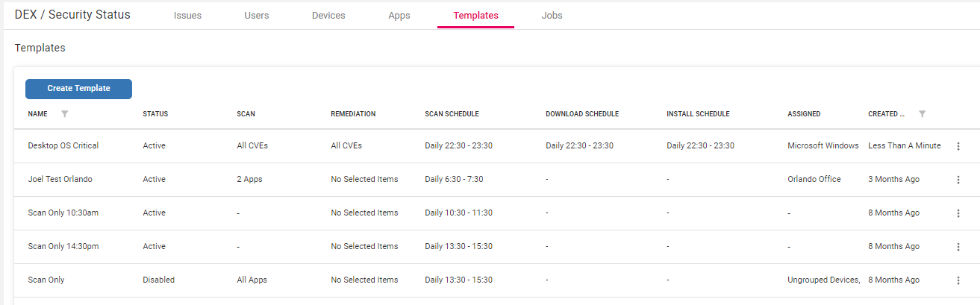Open actions menu for Scan Only 14:30pm
Image resolution: width=980 pixels, height=305 pixels.
coord(958,247)
